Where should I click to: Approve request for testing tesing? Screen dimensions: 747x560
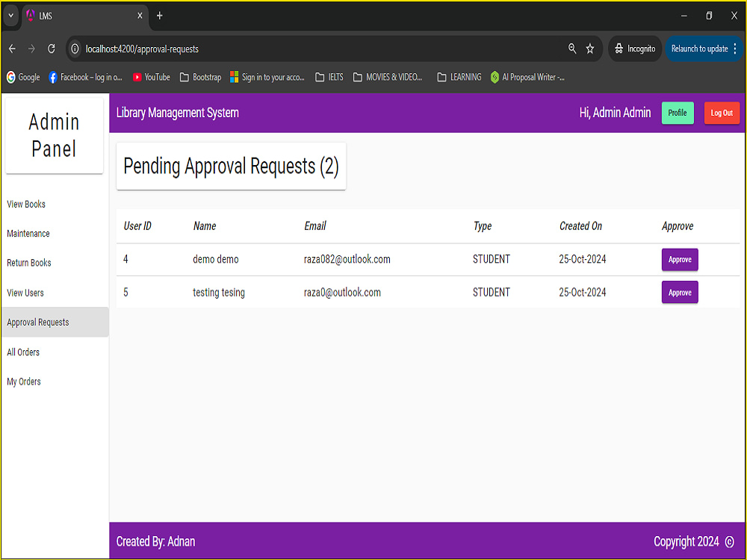(680, 293)
